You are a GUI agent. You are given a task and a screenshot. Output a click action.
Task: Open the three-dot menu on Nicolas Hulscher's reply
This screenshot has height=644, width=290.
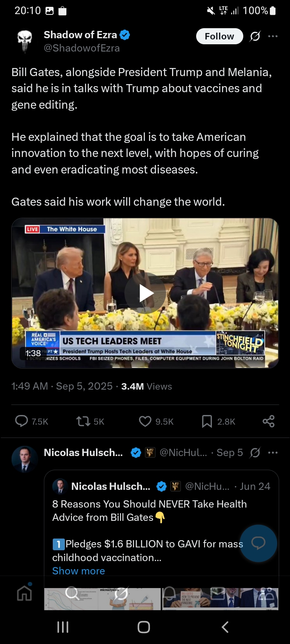[x=273, y=452]
